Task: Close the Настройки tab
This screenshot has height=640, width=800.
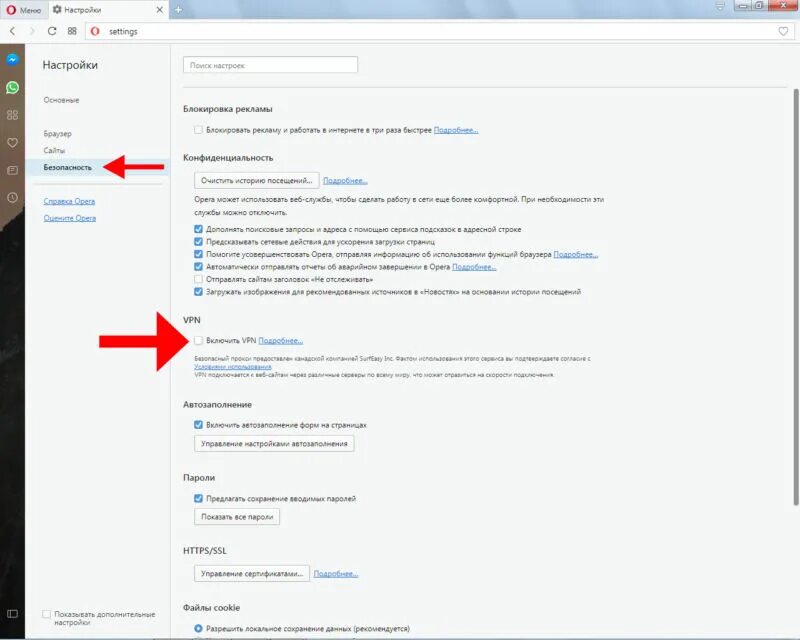Action: pos(160,10)
